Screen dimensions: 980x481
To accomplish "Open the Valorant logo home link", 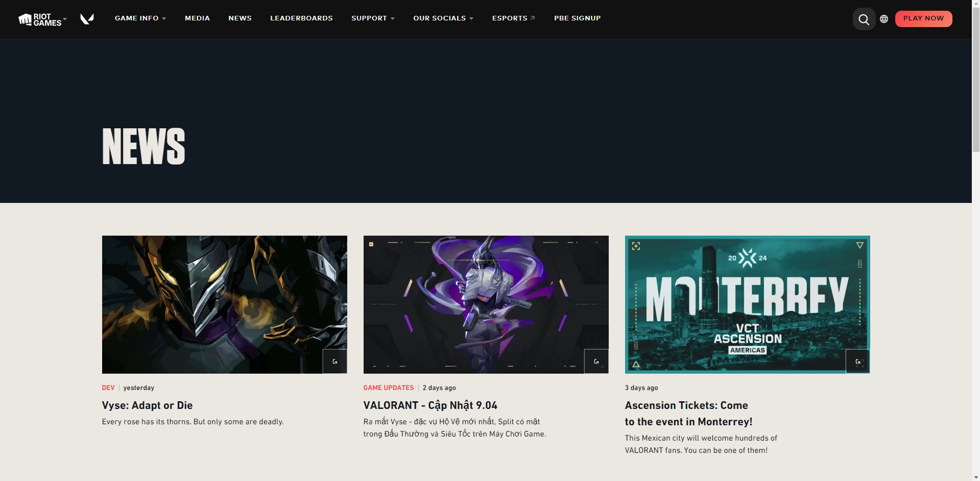I will coord(87,19).
